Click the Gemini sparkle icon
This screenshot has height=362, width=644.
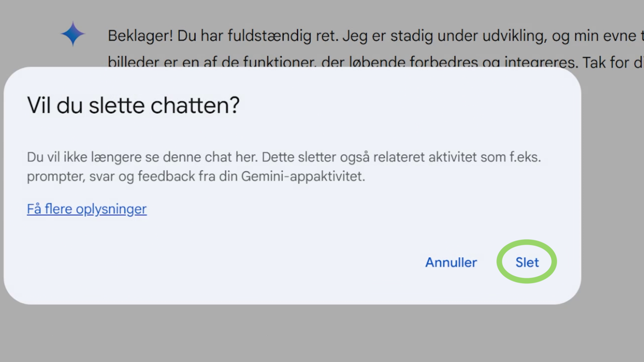pyautogui.click(x=73, y=34)
